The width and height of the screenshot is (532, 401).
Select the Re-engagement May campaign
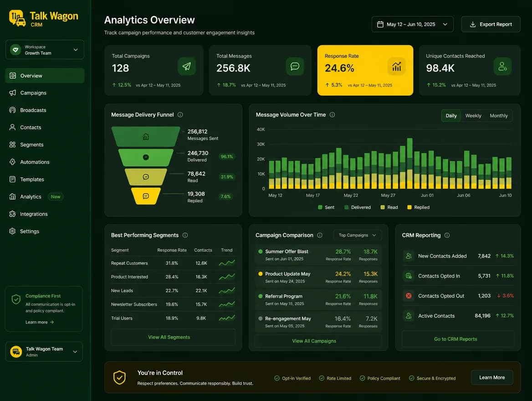(318, 322)
